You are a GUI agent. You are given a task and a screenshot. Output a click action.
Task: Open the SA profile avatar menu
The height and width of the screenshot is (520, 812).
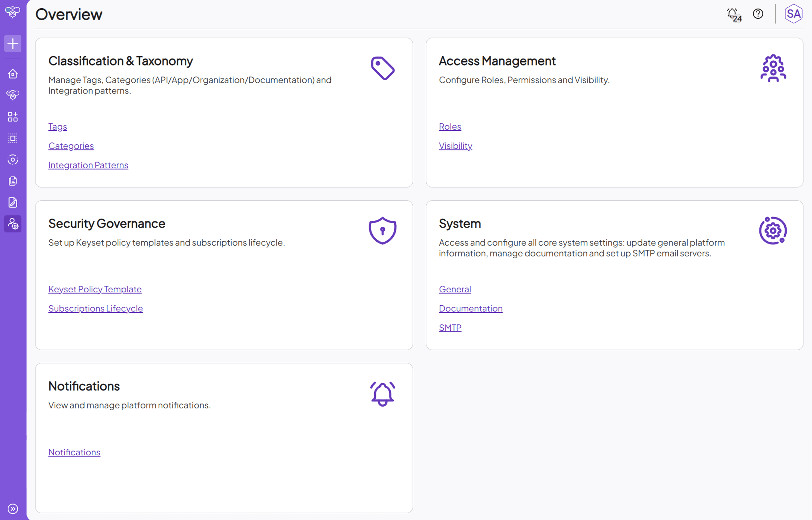pyautogui.click(x=793, y=13)
